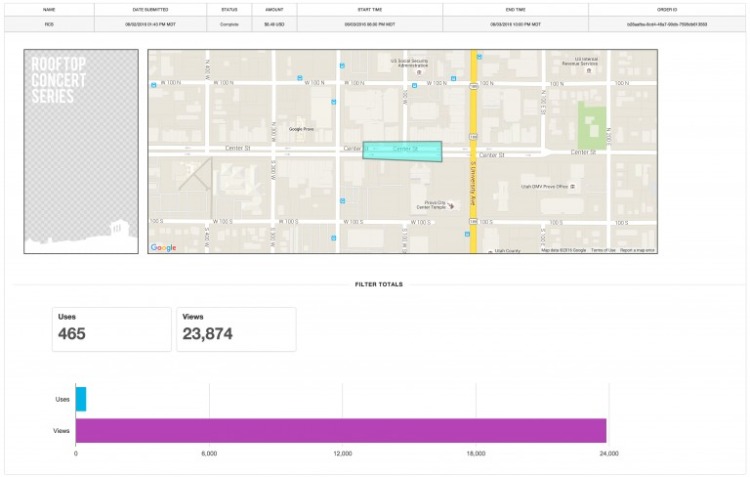Image resolution: width=750 pixels, height=477 pixels.
Task: Click the magenta Views bar in chart
Action: (x=341, y=430)
